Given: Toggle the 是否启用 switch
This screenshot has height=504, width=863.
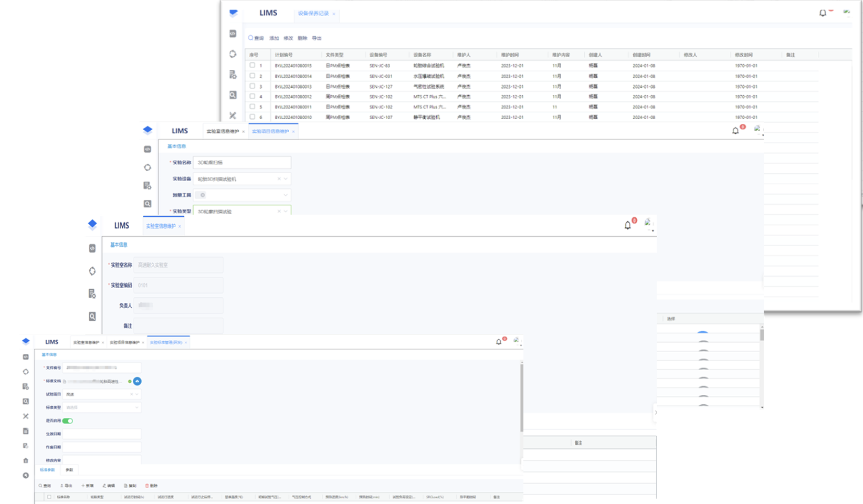Looking at the screenshot, I should 68,421.
